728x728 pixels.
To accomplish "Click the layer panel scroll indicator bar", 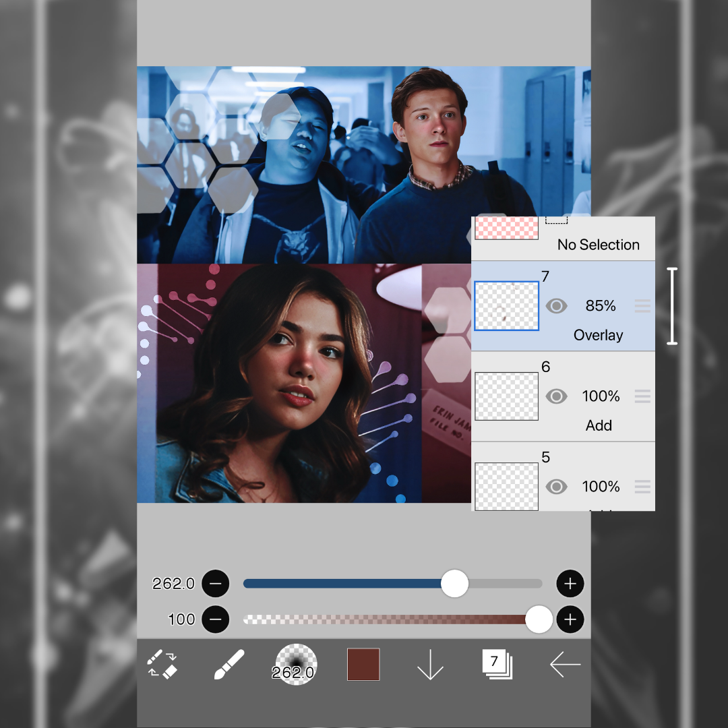I will pyautogui.click(x=672, y=306).
